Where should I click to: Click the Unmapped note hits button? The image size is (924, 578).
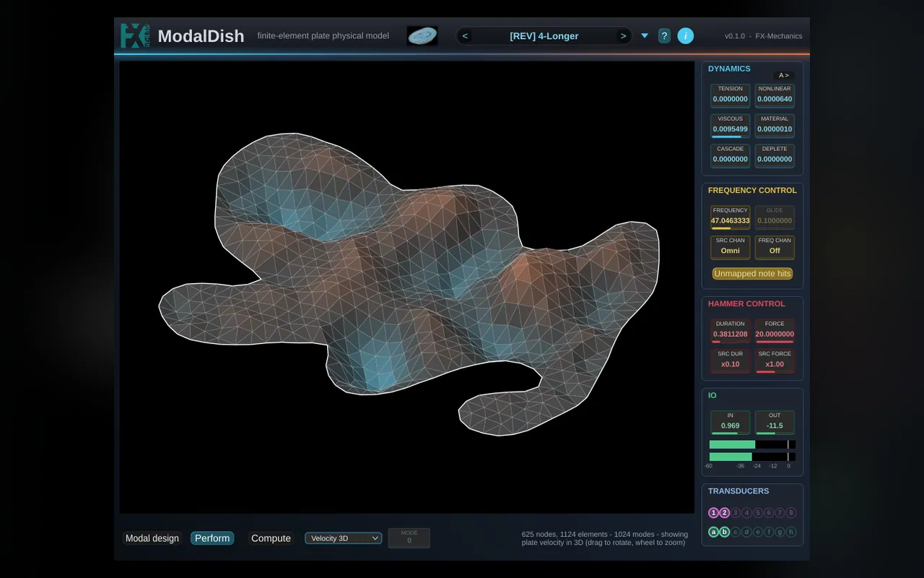point(752,274)
